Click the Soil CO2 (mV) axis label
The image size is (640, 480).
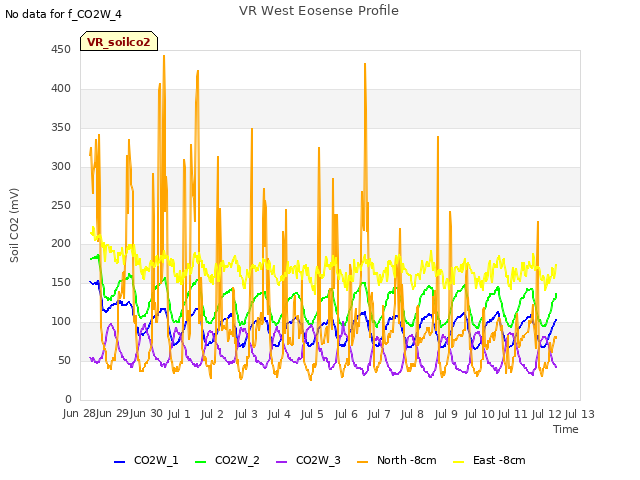(x=14, y=225)
